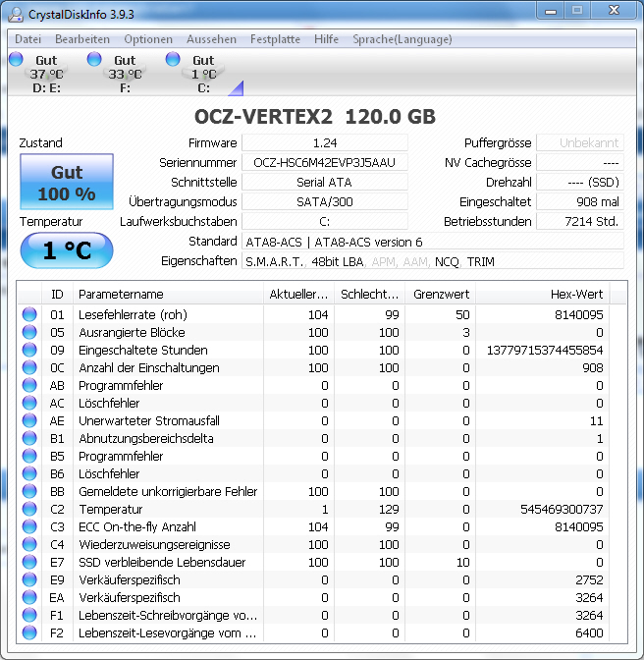Image resolution: width=644 pixels, height=660 pixels.
Task: Open the Optionen menu
Action: pyautogui.click(x=148, y=39)
